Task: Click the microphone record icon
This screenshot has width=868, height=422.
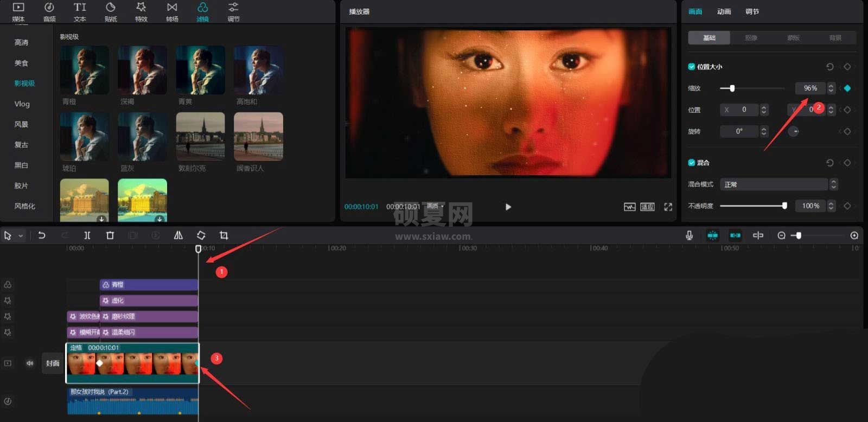Action: pos(689,235)
